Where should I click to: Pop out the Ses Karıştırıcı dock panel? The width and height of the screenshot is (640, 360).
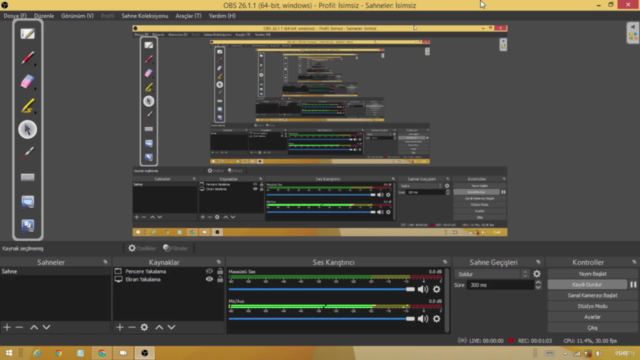[x=445, y=262]
